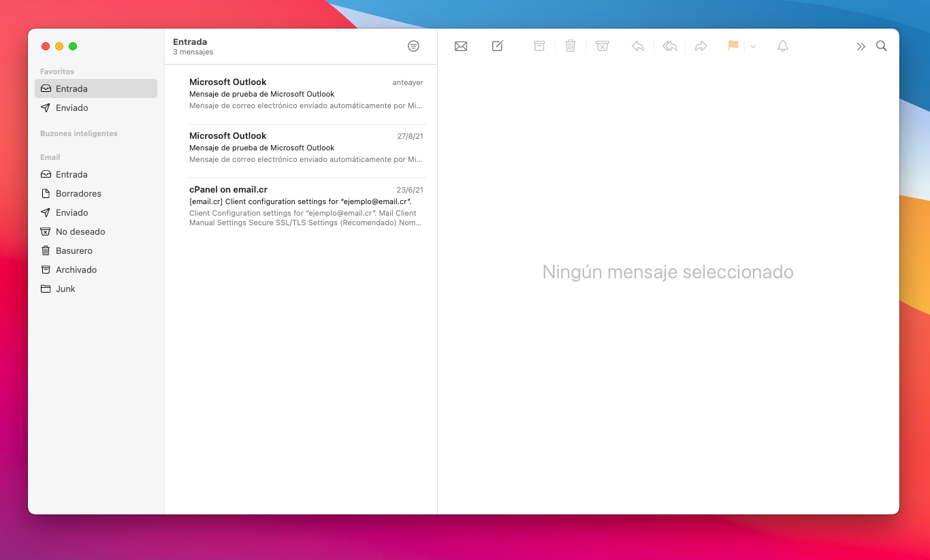Screen dimensions: 930x560
Task: Move message to junk via toolbar icon
Action: pyautogui.click(x=602, y=46)
